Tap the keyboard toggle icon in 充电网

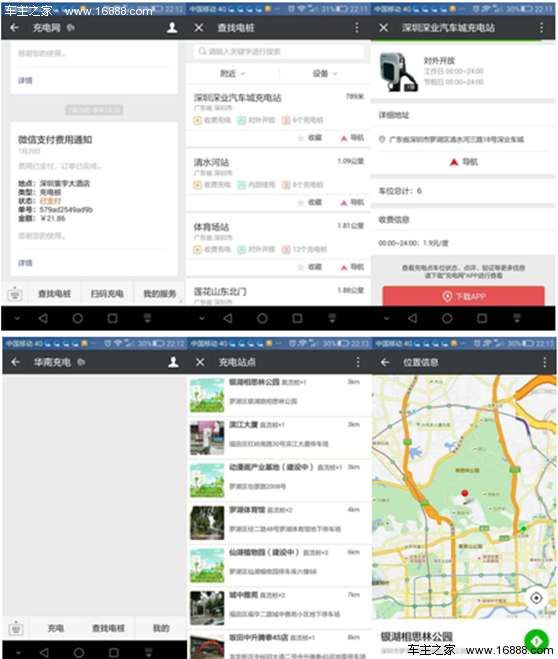coord(15,294)
